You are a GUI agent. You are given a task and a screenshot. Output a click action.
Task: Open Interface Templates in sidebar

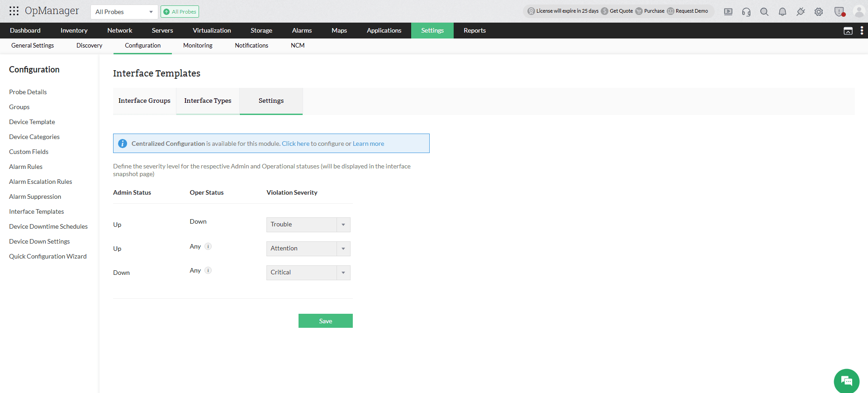[x=37, y=211]
